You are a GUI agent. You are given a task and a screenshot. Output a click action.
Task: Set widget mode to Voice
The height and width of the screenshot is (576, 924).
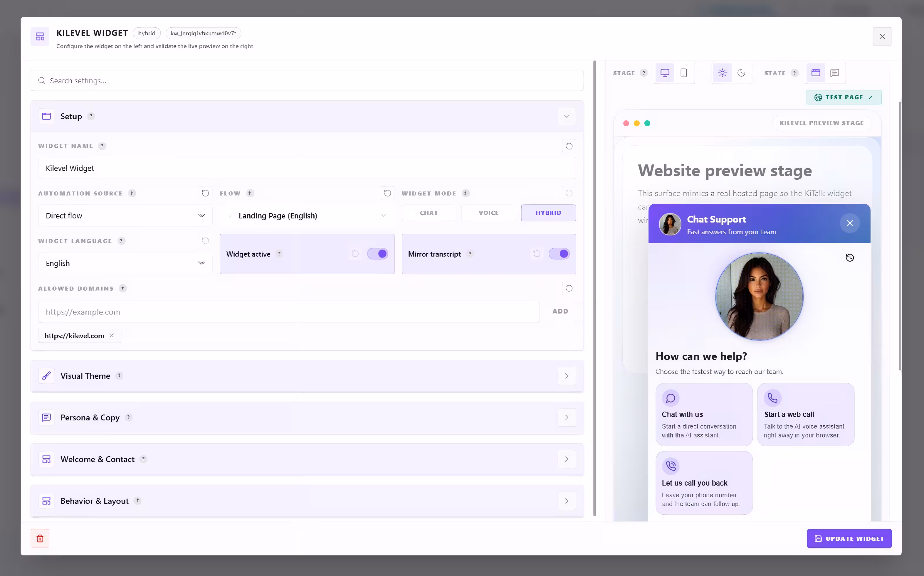coord(488,213)
